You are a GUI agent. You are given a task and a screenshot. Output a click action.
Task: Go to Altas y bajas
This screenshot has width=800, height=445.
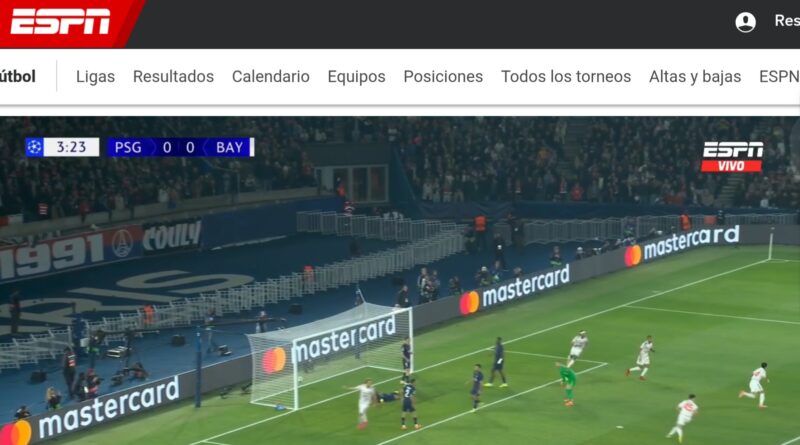click(x=695, y=77)
